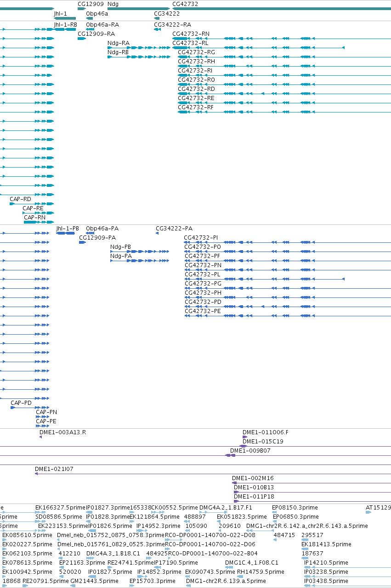Select transcript Obp46a-RA
Viewport: 391px width, 588px height.
click(102, 24)
